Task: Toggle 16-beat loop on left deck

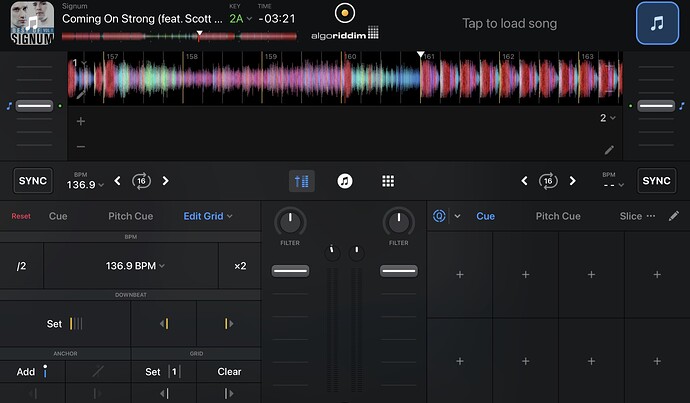Action: click(141, 181)
